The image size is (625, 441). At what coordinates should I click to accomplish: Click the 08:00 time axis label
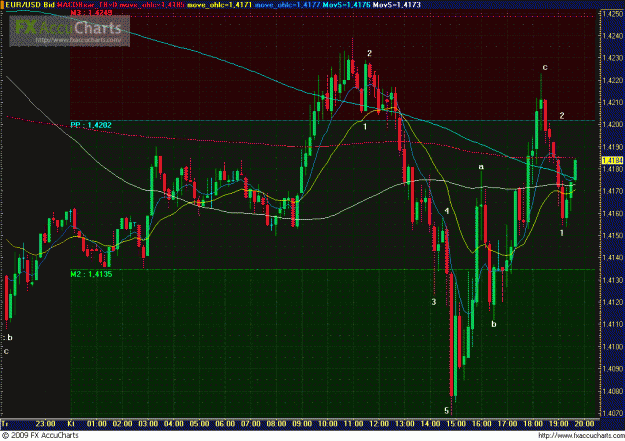coord(277,423)
